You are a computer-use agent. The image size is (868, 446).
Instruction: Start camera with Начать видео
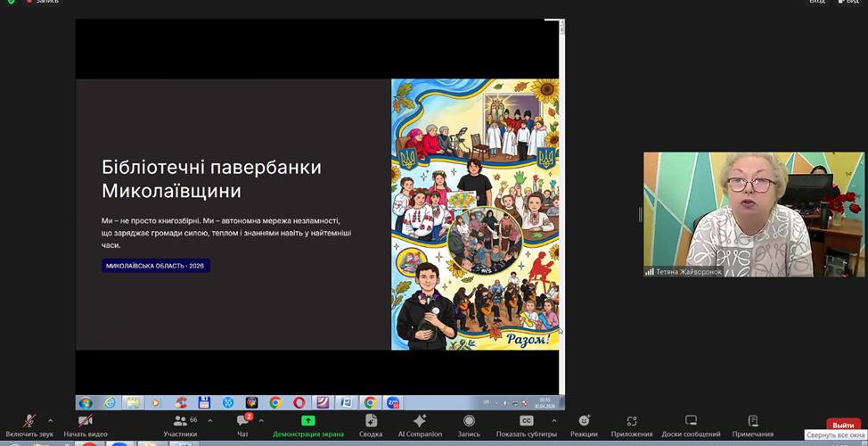pyautogui.click(x=86, y=426)
